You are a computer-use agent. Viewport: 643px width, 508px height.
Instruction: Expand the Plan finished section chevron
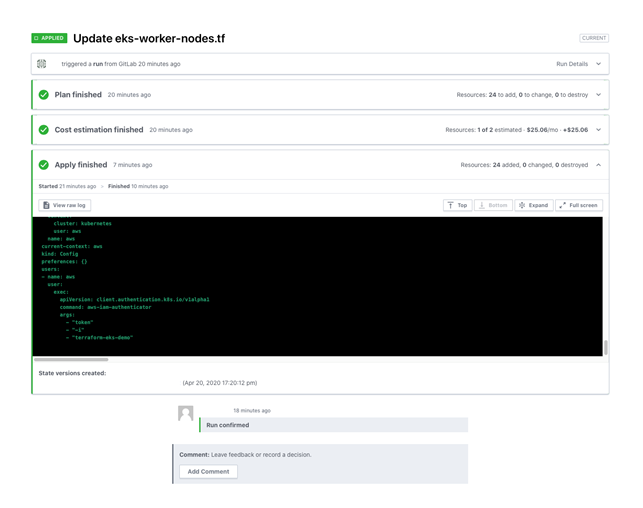point(598,95)
